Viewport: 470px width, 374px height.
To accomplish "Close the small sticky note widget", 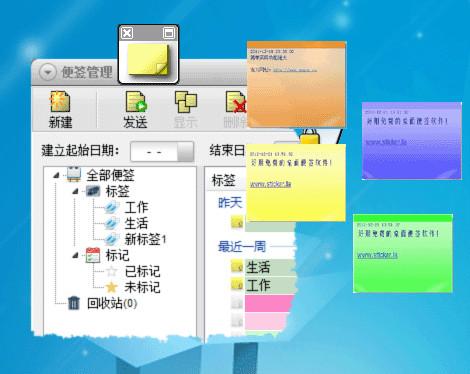I will (127, 33).
